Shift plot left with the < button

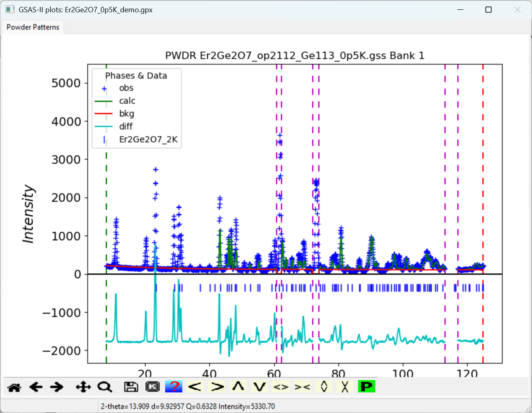(x=195, y=386)
